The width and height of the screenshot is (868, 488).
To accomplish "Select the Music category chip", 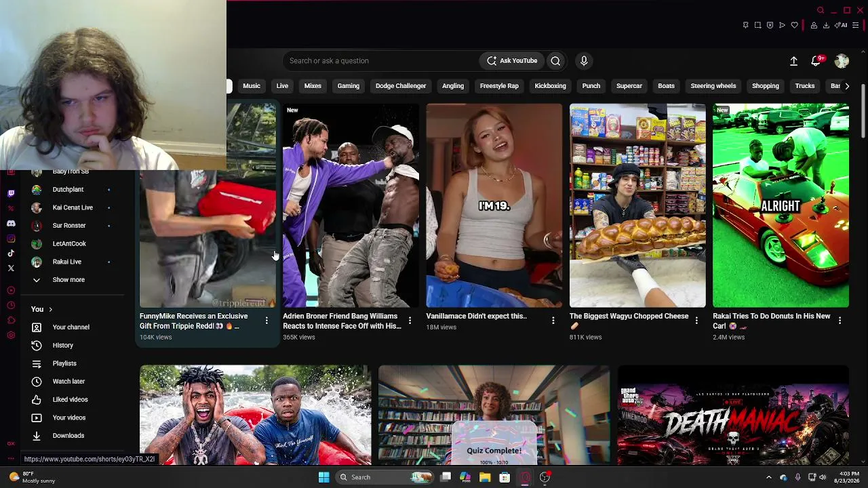I will pos(252,86).
